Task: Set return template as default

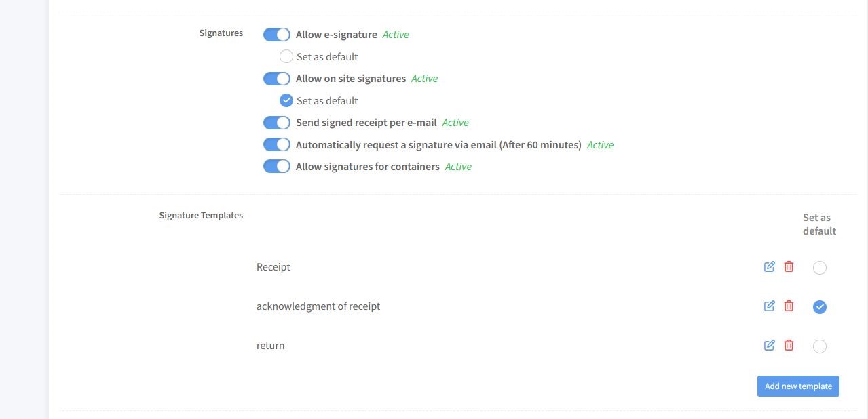Action: coord(820,346)
